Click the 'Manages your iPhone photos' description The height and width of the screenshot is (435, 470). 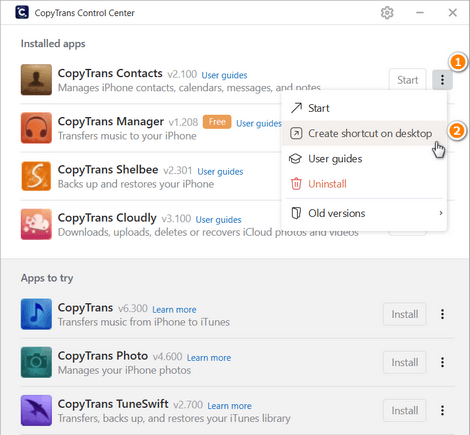click(x=124, y=370)
